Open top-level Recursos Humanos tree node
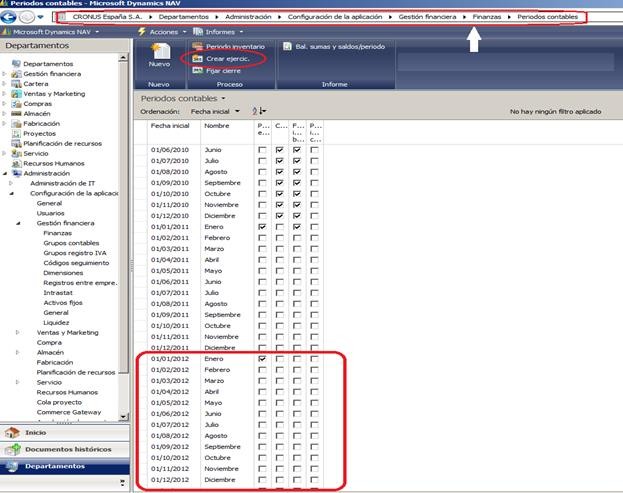This screenshot has height=493, width=623. (54, 163)
